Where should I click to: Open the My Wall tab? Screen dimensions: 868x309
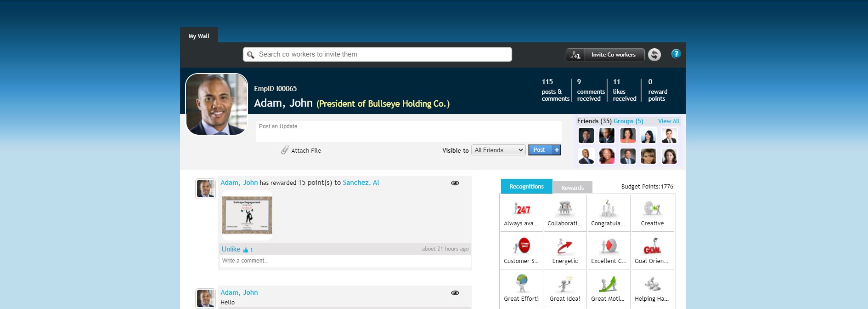point(199,36)
